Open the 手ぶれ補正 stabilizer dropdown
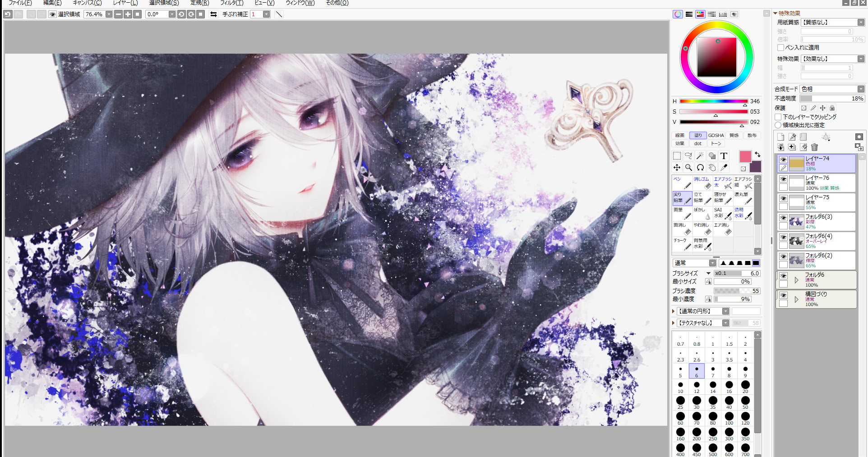 [x=267, y=14]
